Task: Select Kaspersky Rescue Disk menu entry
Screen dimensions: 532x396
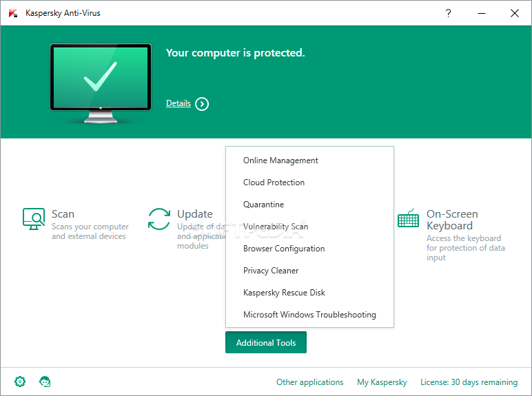Action: coord(309,293)
